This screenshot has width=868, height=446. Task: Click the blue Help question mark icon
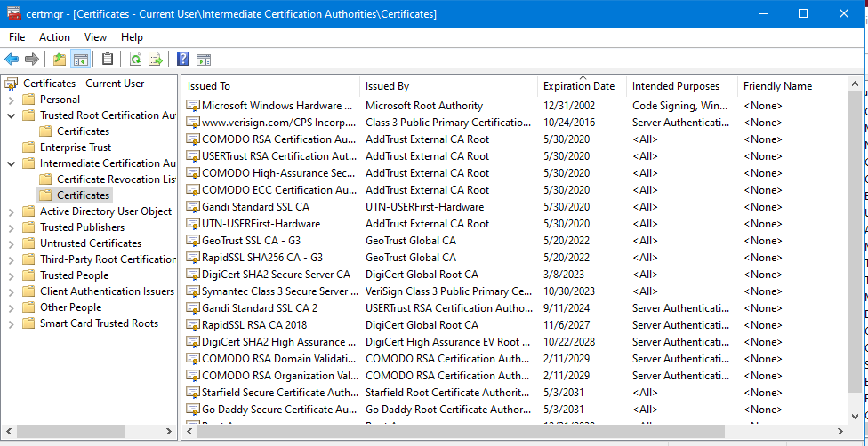182,59
